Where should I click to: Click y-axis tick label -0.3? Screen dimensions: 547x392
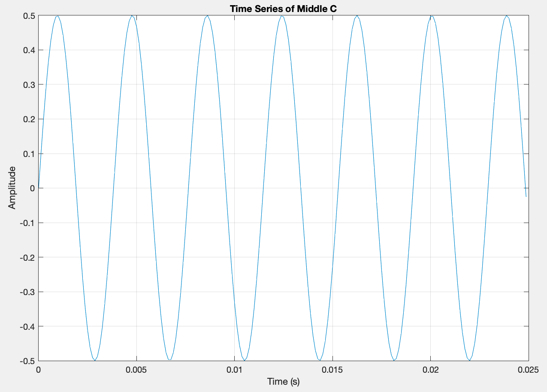point(27,292)
